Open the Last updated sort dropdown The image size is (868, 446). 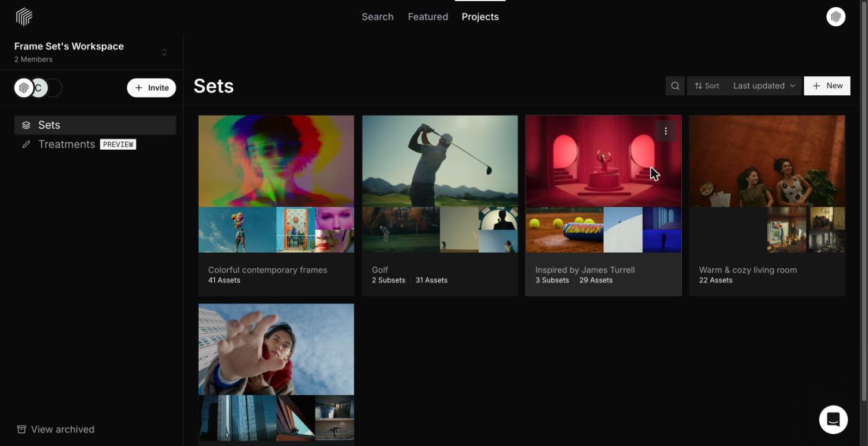tap(764, 86)
